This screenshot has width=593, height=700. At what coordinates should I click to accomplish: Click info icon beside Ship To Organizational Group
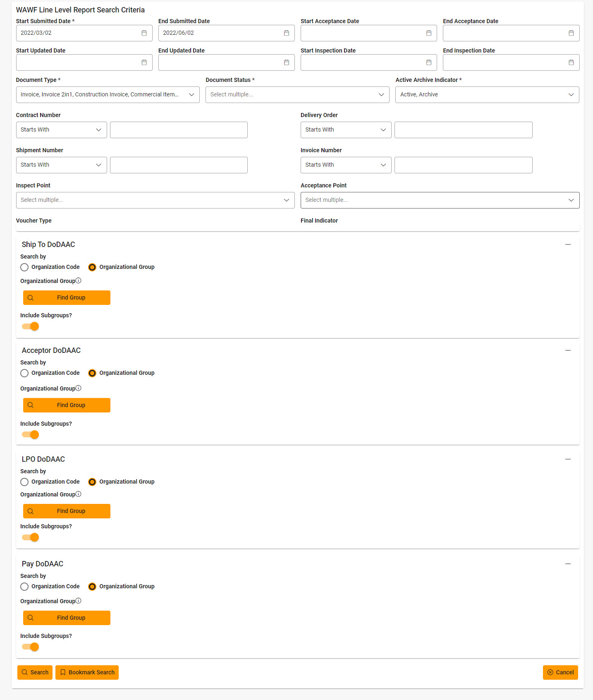(x=79, y=280)
